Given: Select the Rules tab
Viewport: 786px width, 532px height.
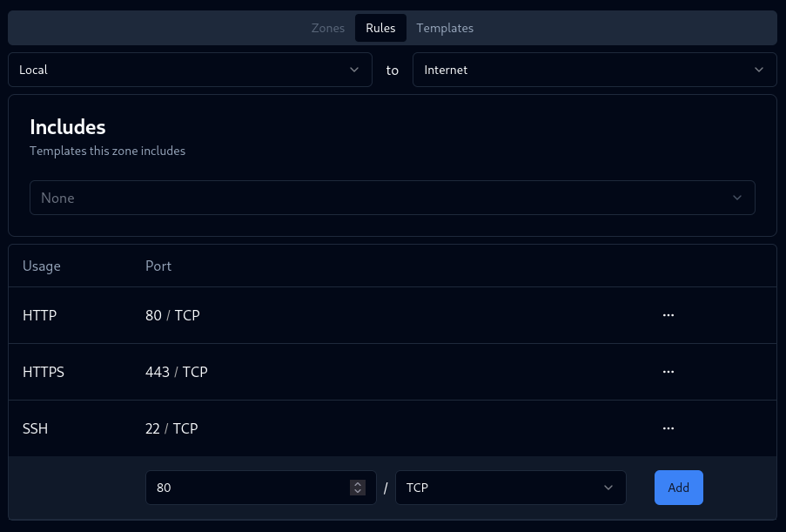Looking at the screenshot, I should [x=380, y=28].
